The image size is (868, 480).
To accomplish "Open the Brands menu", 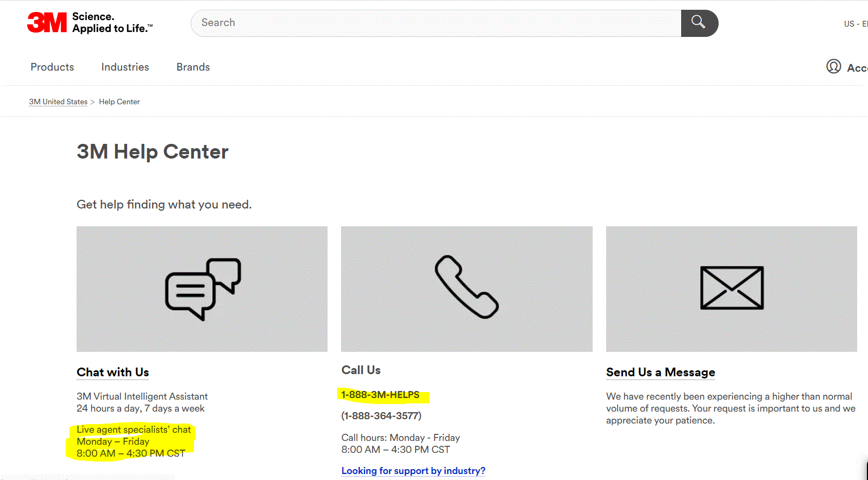I will click(x=193, y=67).
